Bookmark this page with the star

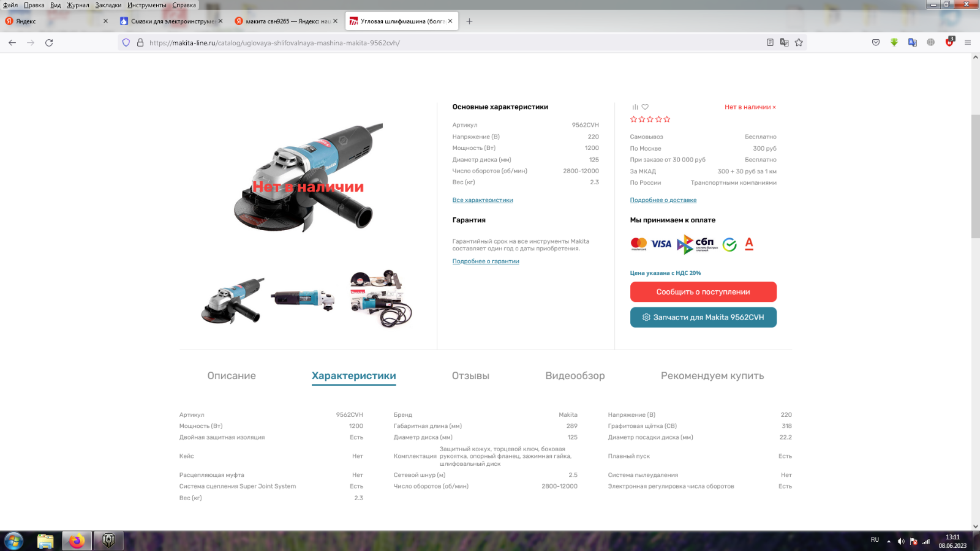pyautogui.click(x=799, y=43)
